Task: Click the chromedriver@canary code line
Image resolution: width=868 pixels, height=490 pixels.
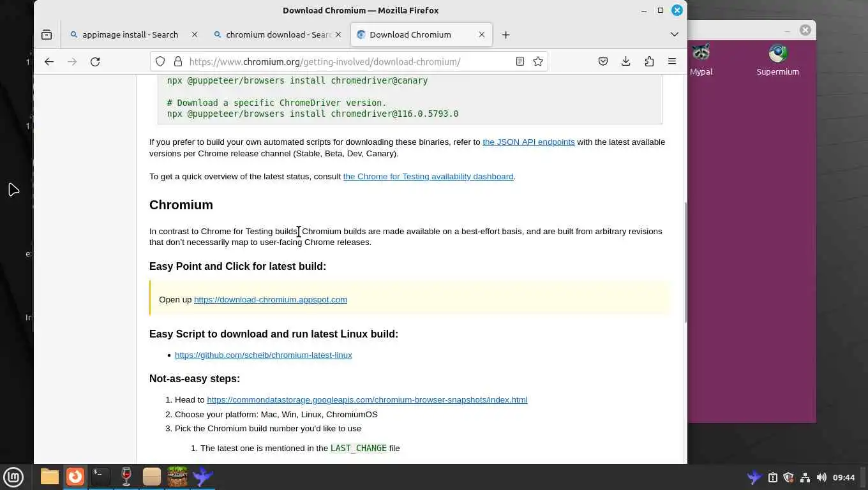Action: coord(297,80)
